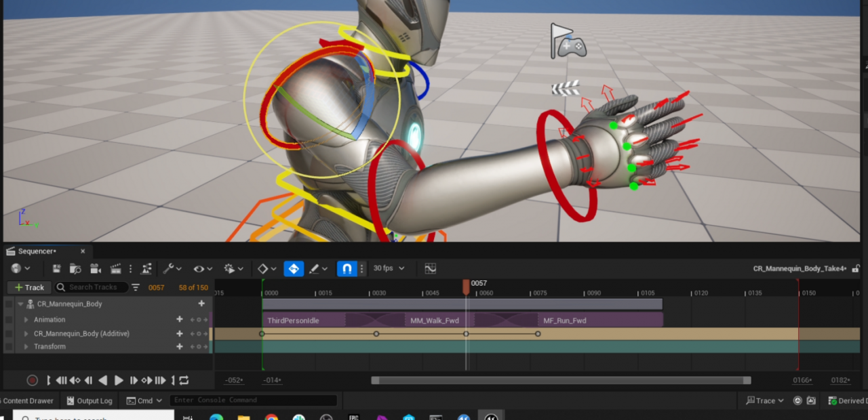Click the Save Sequence icon

click(56, 269)
